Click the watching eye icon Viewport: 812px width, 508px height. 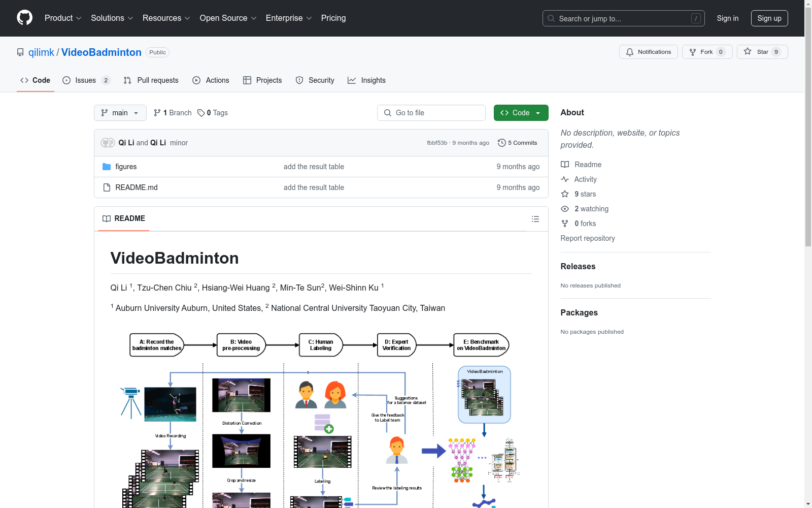click(565, 209)
